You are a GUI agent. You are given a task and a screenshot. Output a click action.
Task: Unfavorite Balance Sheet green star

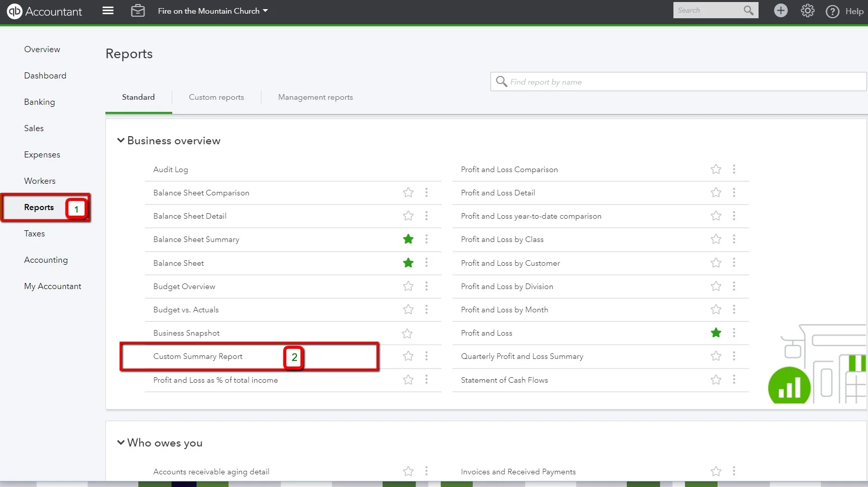(408, 263)
